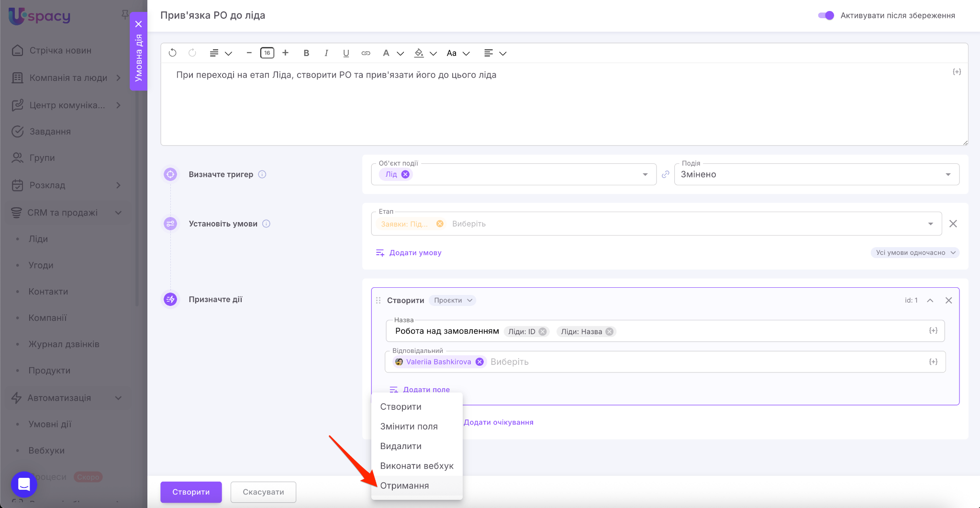980x508 pixels.
Task: Click the Скасувати button
Action: [263, 492]
